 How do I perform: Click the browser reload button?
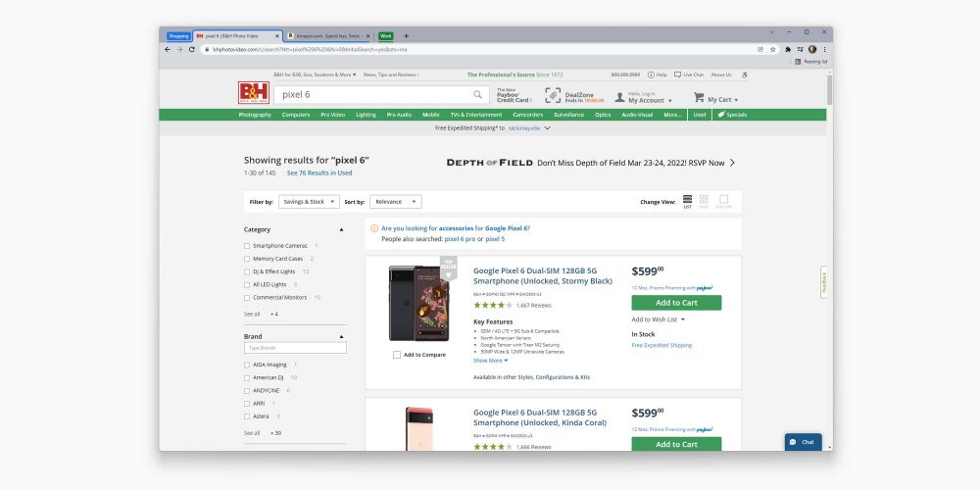[x=192, y=49]
